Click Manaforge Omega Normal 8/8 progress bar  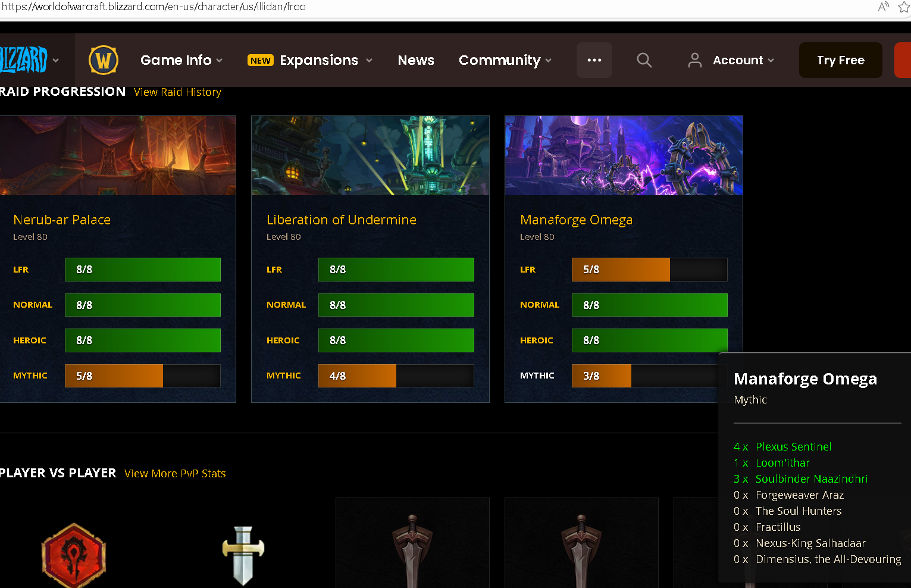click(x=650, y=305)
